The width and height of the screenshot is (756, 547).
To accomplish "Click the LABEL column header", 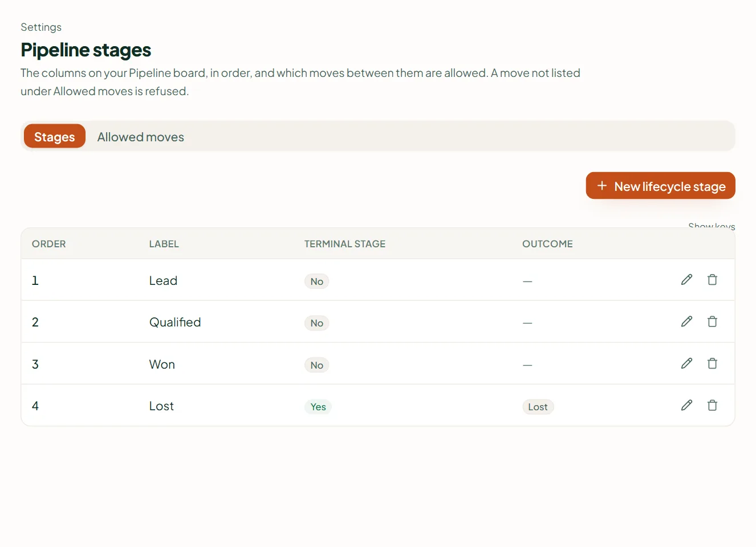I will 164,244.
